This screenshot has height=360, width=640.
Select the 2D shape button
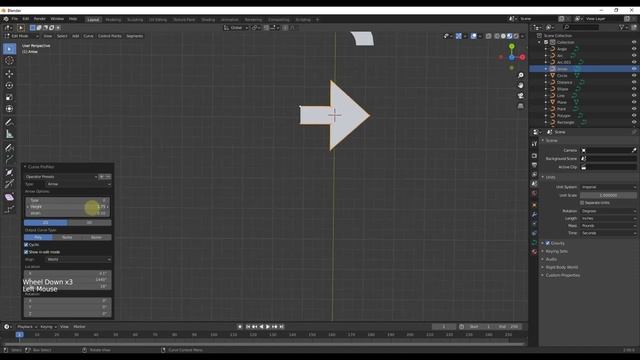[x=46, y=223]
